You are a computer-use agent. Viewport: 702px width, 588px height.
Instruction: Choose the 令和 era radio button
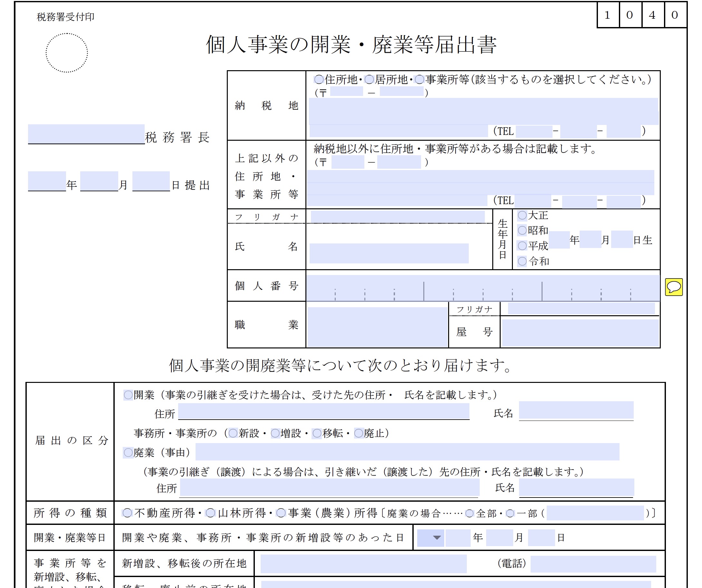pos(522,261)
